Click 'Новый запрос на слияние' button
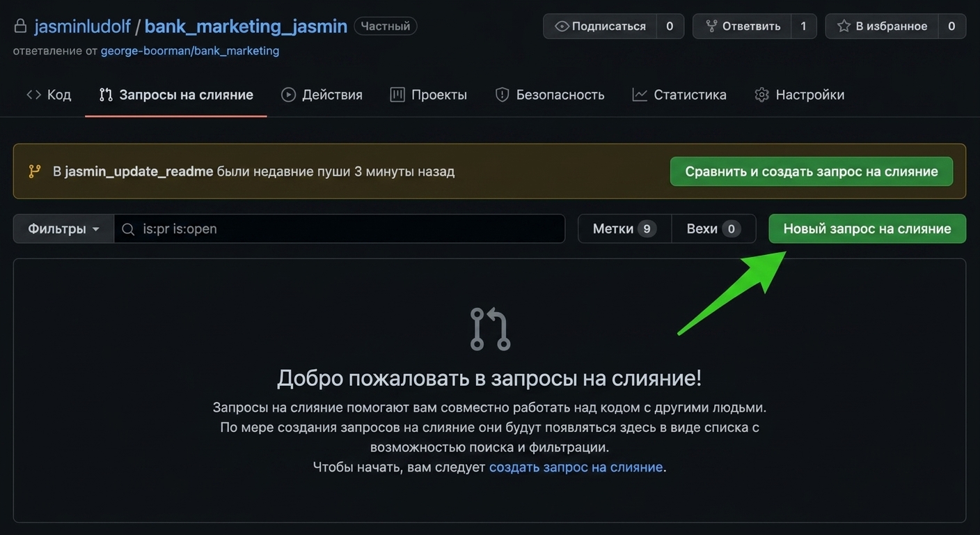Viewport: 980px width, 535px height. tap(867, 228)
